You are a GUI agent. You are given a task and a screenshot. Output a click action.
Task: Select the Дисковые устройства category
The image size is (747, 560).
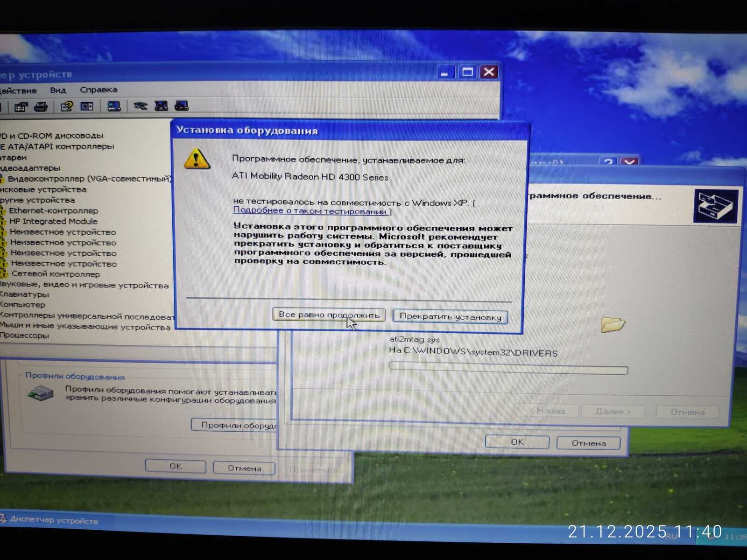(43, 189)
